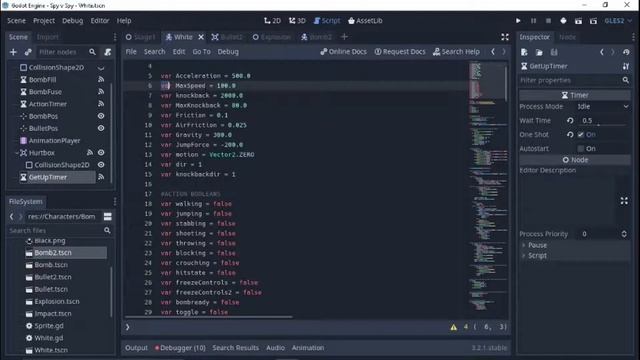
Task: Open script editor File menu
Action: (131, 52)
